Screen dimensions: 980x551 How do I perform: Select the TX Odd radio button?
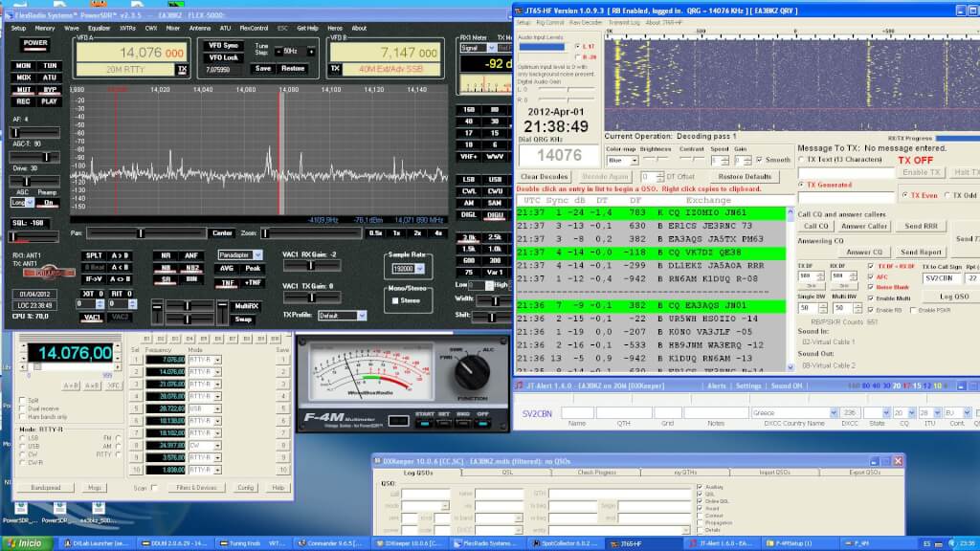click(x=947, y=195)
